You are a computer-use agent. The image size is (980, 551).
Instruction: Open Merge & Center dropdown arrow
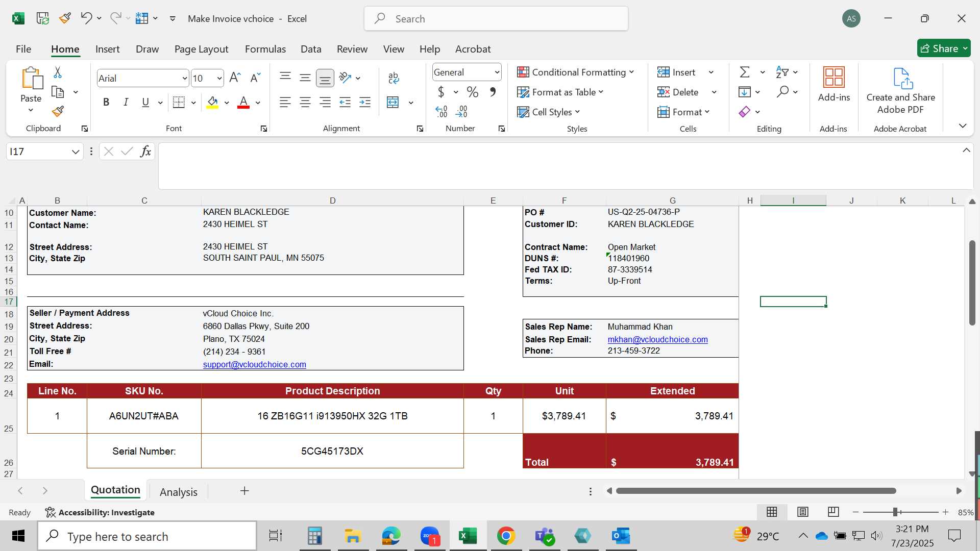[x=411, y=103]
